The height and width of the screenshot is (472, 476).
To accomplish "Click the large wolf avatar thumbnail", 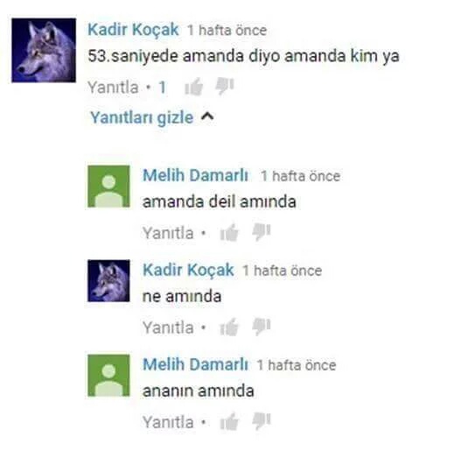I will click(x=44, y=50).
